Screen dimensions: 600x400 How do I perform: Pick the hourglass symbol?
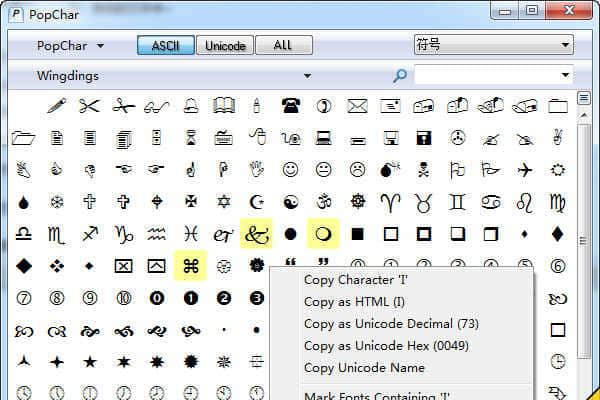191,138
